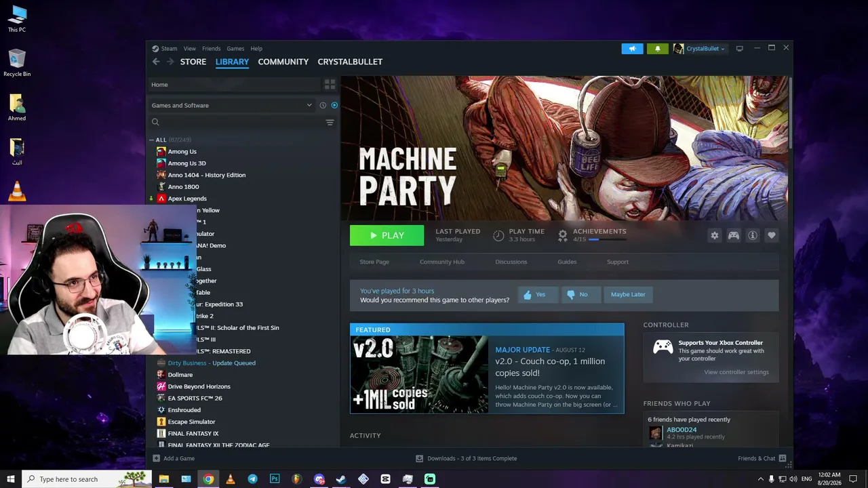868x488 pixels.
Task: Open Telegram from the taskbar
Action: point(252,479)
